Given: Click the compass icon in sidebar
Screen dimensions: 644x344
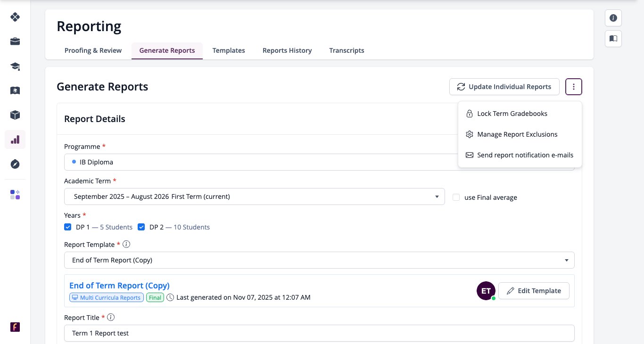Looking at the screenshot, I should [x=15, y=164].
